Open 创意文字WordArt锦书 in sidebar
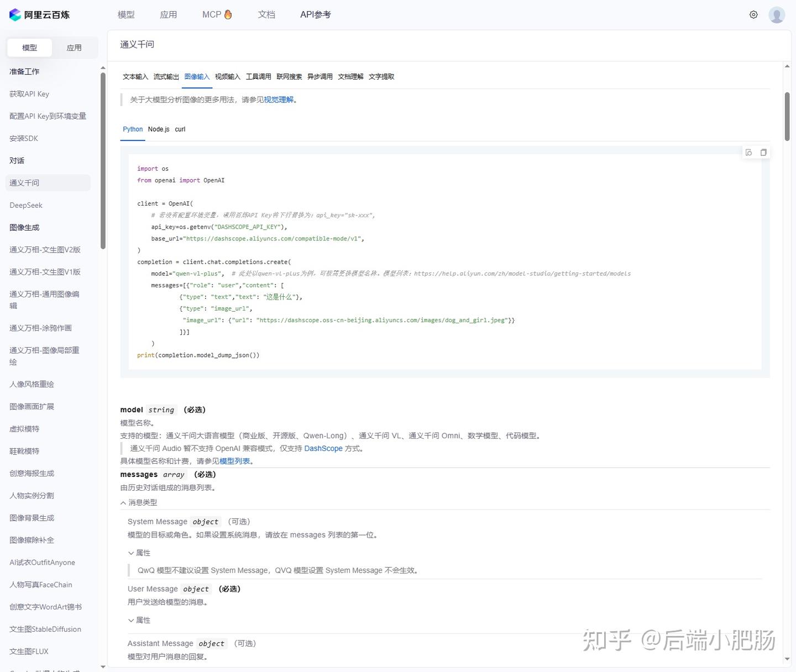The height and width of the screenshot is (672, 796). click(x=46, y=607)
